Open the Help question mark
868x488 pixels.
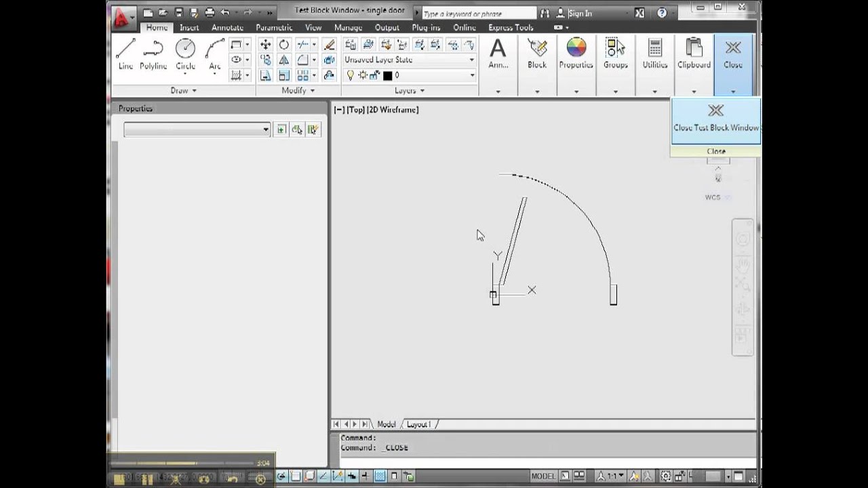pos(662,13)
